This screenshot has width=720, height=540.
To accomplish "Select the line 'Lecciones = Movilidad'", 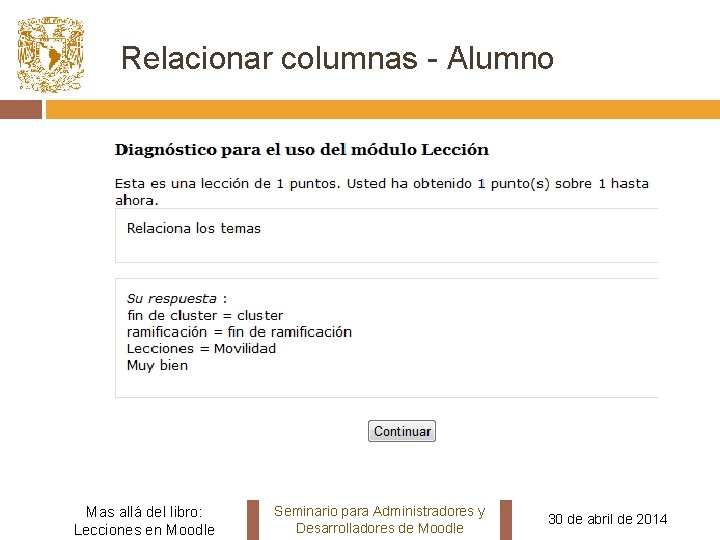I will (x=201, y=349).
